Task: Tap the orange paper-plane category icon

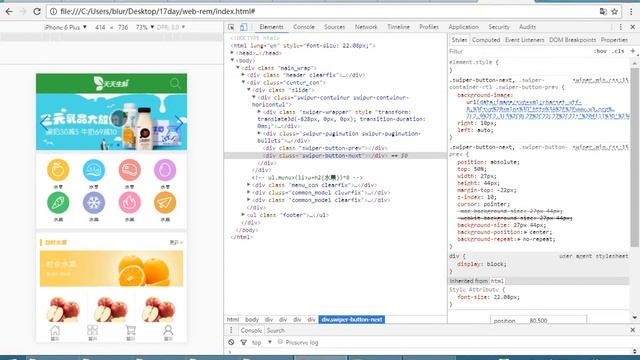Action: coord(165,202)
